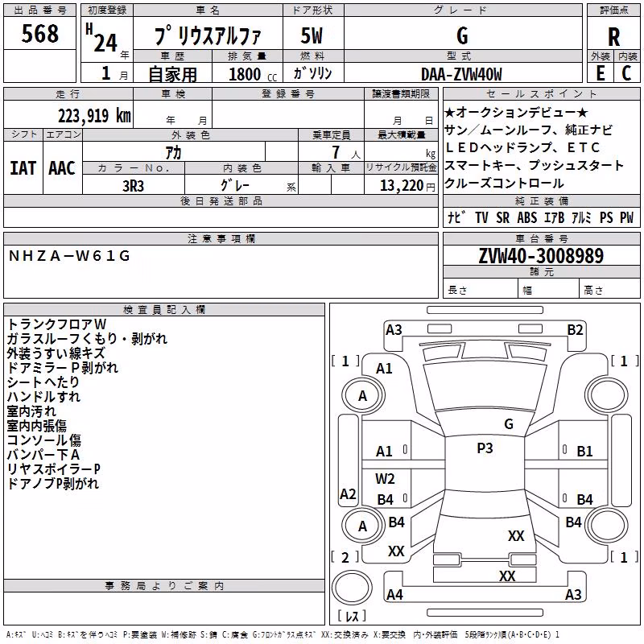This screenshot has height=644, width=644.
Task: Click the PW equipment entry
Action: (627, 217)
